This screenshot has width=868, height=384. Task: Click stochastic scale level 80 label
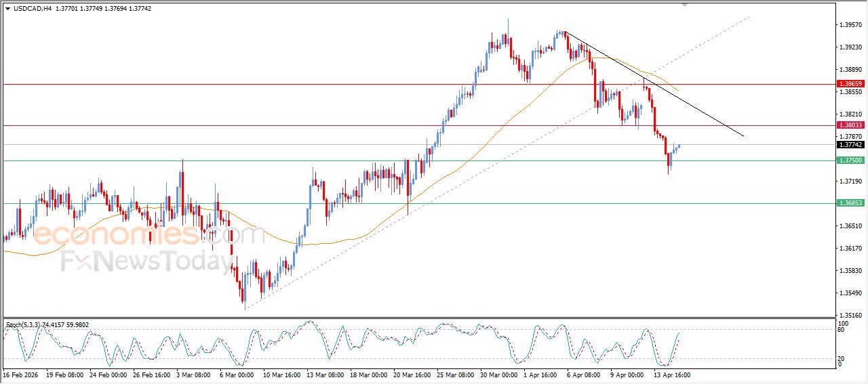tap(842, 331)
